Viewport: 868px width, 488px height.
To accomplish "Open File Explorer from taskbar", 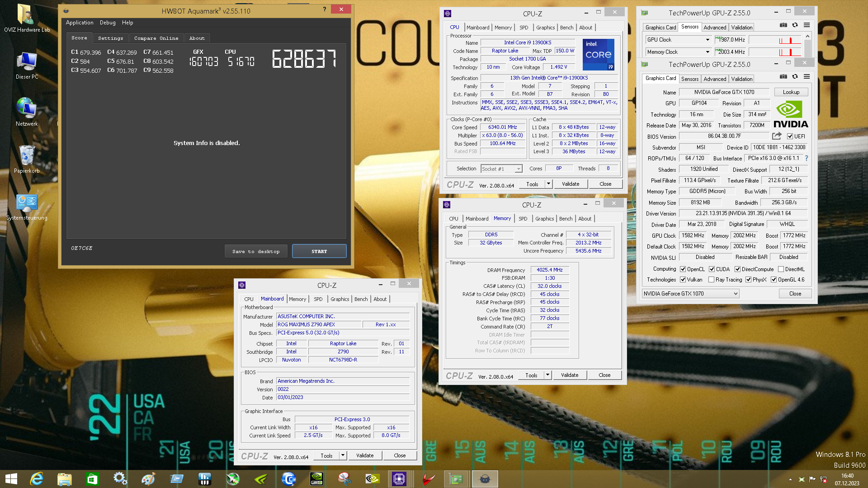I will click(x=64, y=479).
